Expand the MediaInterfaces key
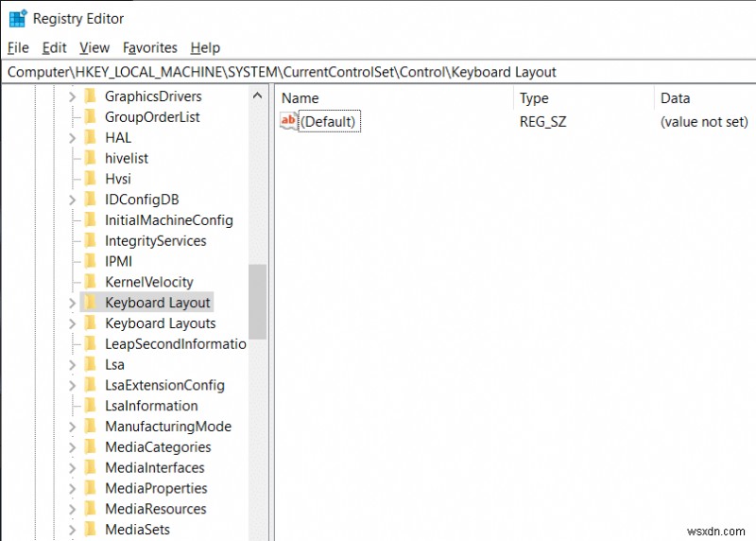Screen dimensions: 756x541 73,468
